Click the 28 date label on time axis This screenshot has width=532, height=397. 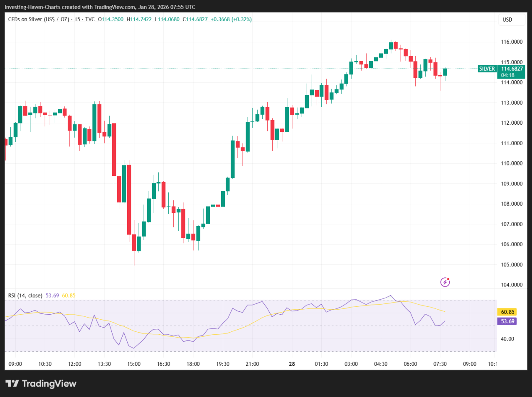292,364
